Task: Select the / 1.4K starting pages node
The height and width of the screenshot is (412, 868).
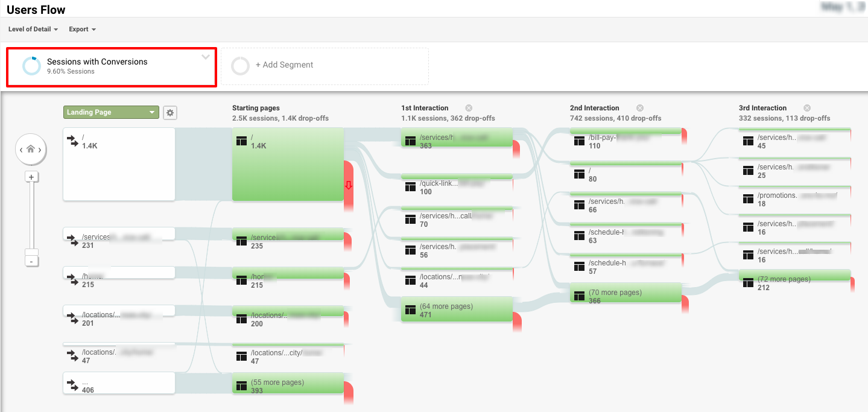Action: pos(288,163)
